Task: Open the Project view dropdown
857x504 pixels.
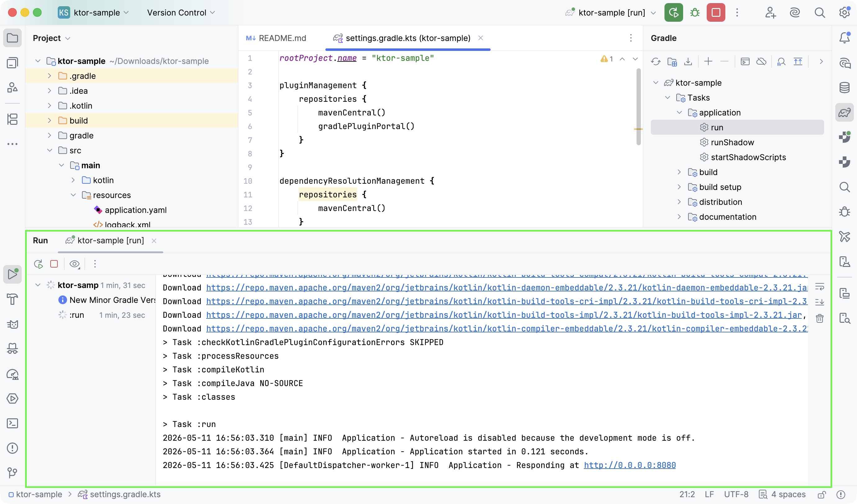Action: tap(51, 38)
